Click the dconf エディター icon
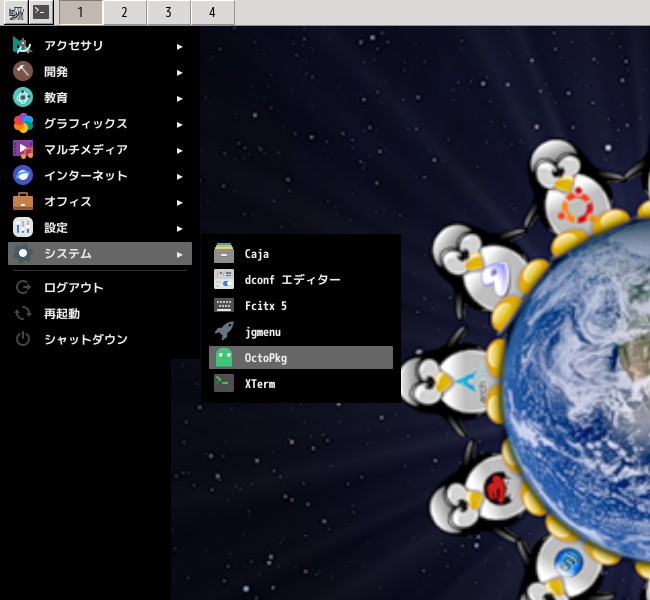 (x=224, y=279)
